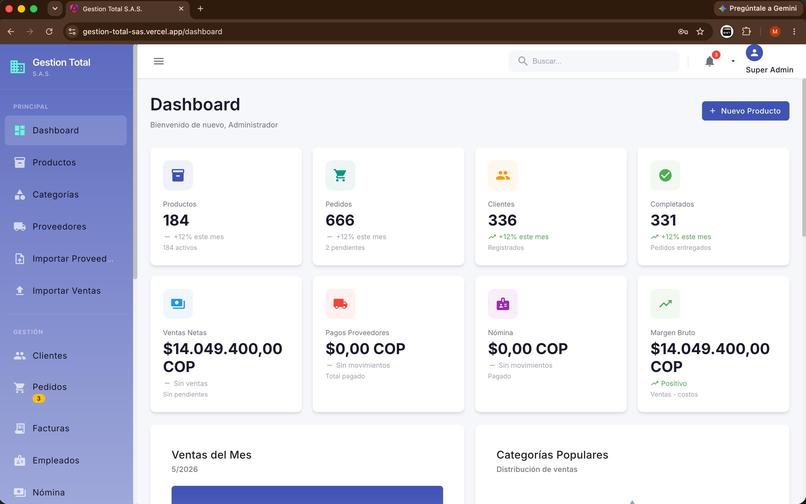Click the Productos sidebar box icon
The image size is (806, 504).
(x=20, y=163)
